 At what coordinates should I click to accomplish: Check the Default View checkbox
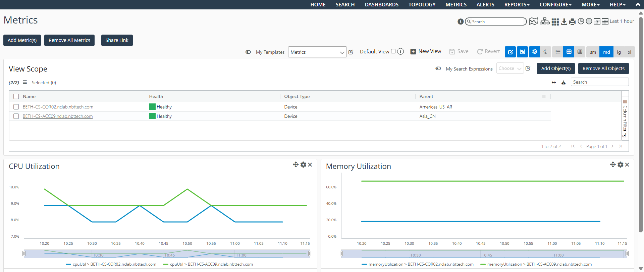pyautogui.click(x=393, y=51)
